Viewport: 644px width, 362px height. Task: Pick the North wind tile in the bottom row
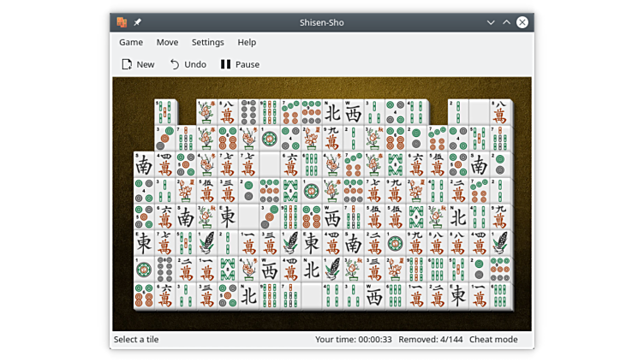pyautogui.click(x=248, y=297)
